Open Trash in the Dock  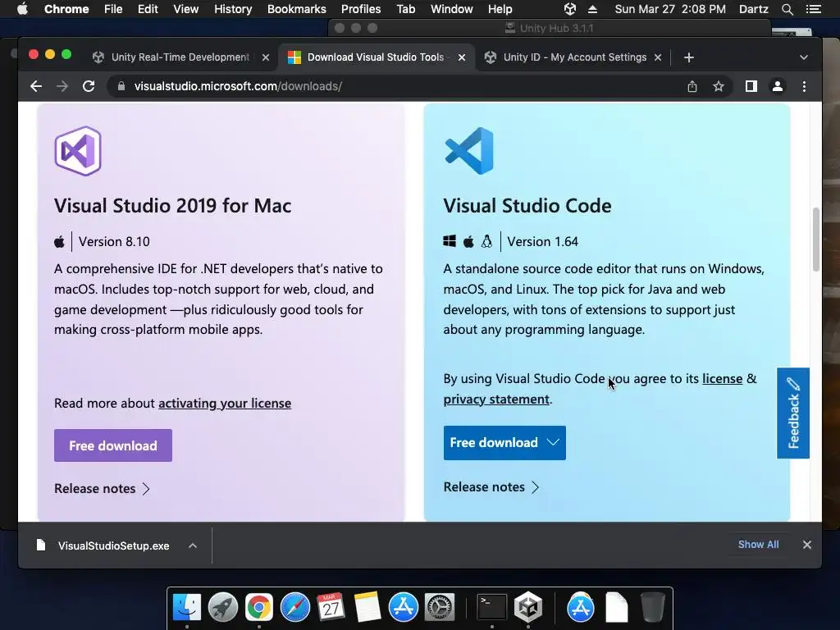pyautogui.click(x=652, y=608)
